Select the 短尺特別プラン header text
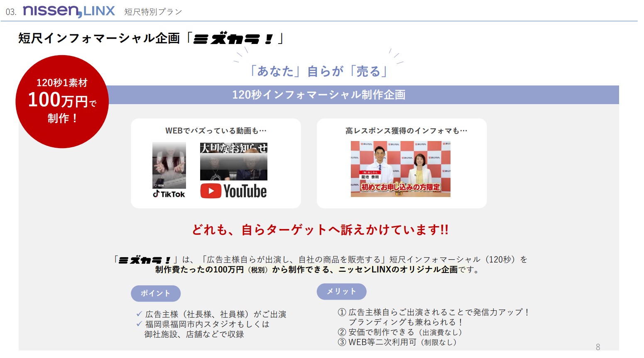The width and height of the screenshot is (644, 358). [x=153, y=12]
